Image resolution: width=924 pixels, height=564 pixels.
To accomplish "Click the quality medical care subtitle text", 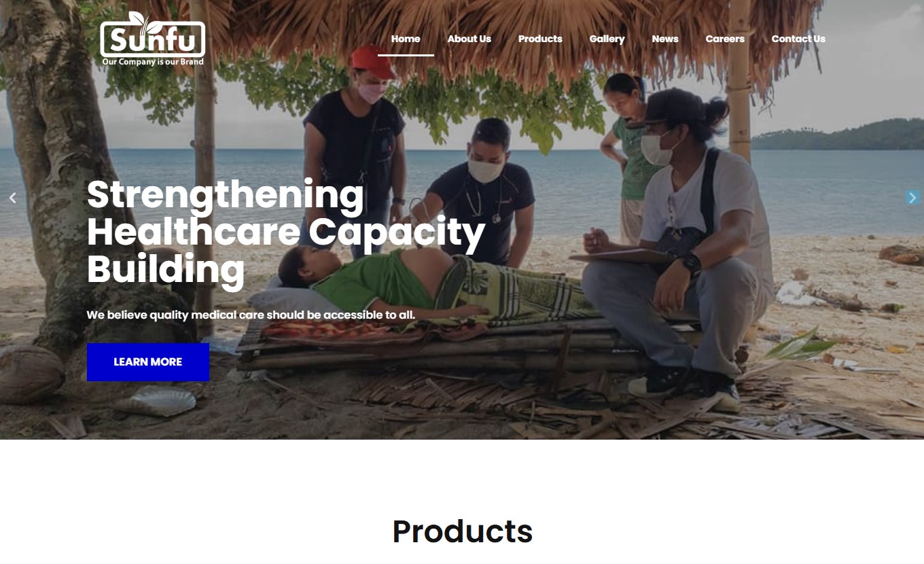I will (x=251, y=315).
